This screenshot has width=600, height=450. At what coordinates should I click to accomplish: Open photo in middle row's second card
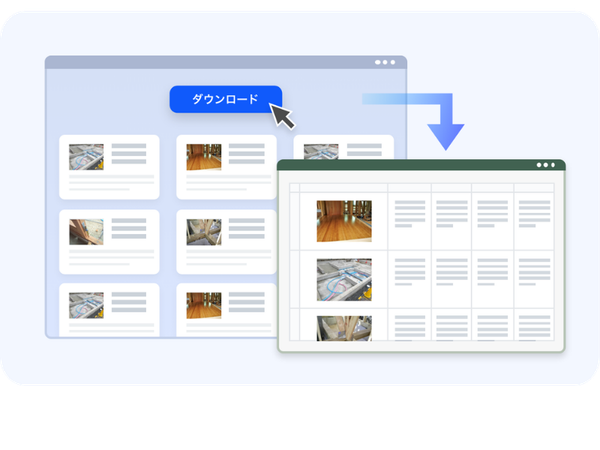coord(204,232)
